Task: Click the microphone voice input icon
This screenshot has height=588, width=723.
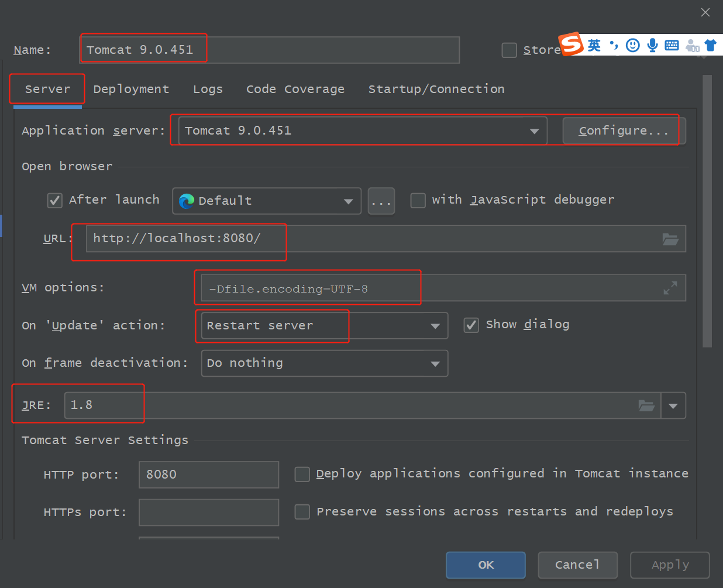Action: point(653,45)
